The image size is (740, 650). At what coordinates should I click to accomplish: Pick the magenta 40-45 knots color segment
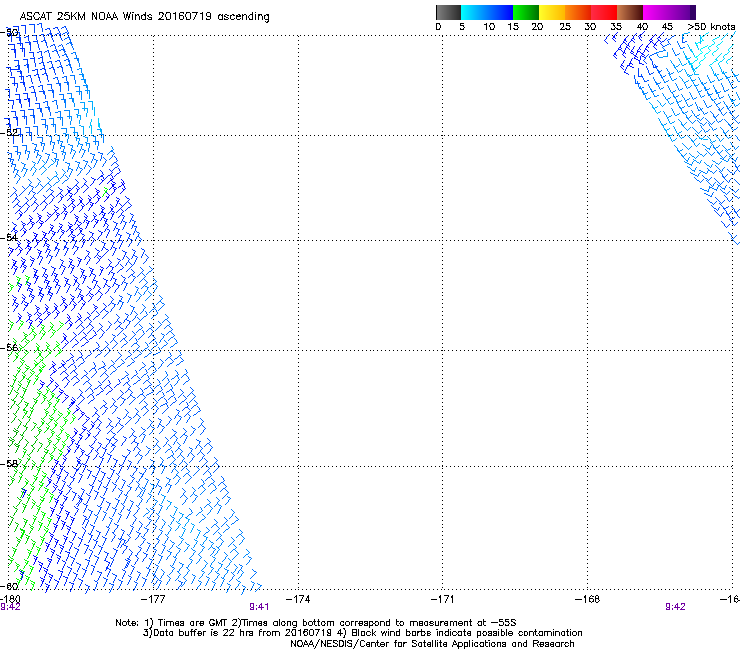pyautogui.click(x=656, y=12)
